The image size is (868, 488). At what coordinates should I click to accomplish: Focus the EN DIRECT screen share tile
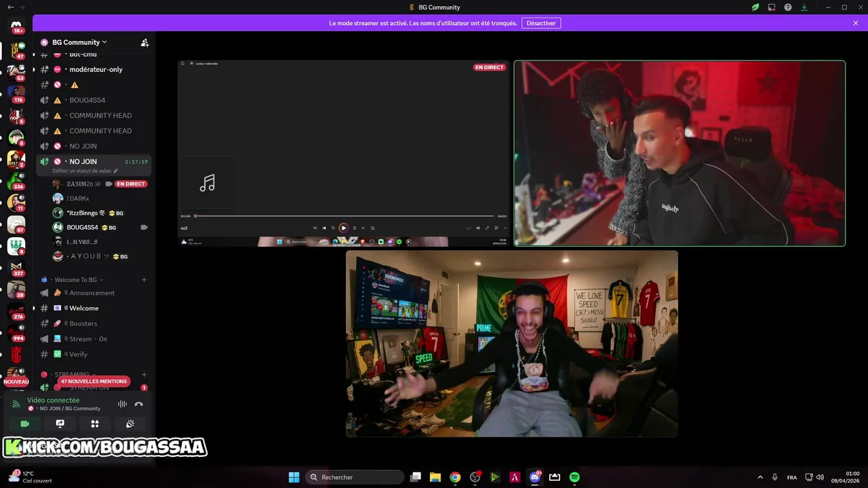[344, 153]
